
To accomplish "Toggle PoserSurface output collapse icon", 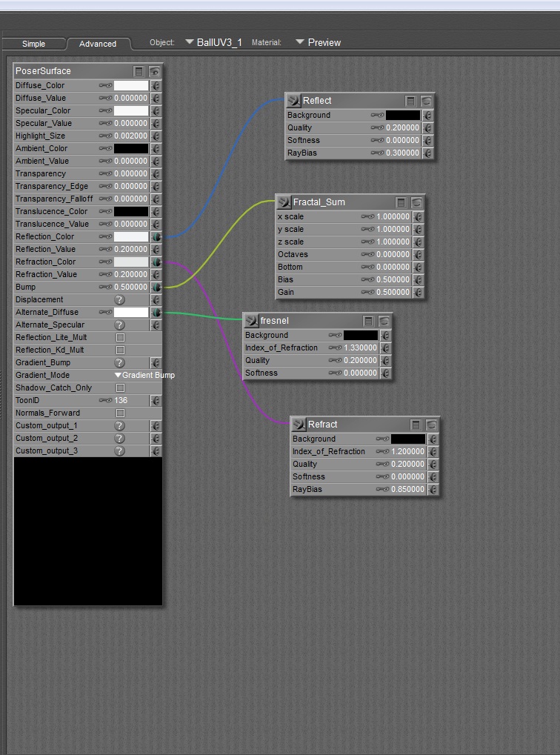I will (139, 71).
